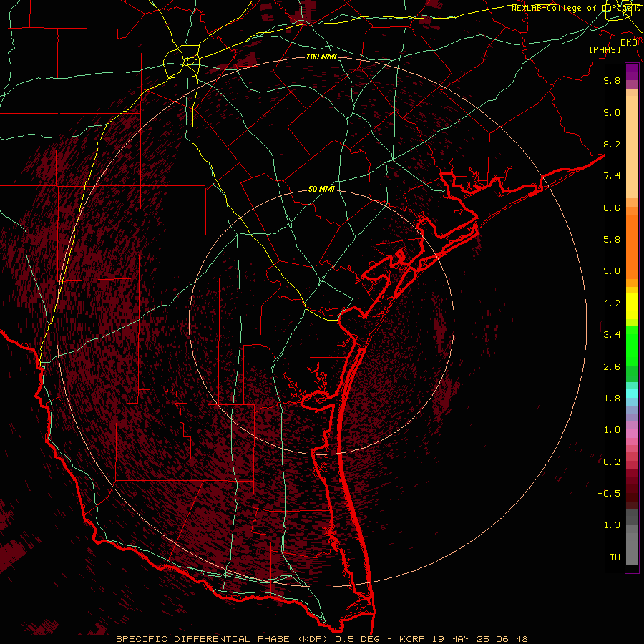Pick the cyan band of the color bar
The height and width of the screenshot is (644, 644).
632,394
